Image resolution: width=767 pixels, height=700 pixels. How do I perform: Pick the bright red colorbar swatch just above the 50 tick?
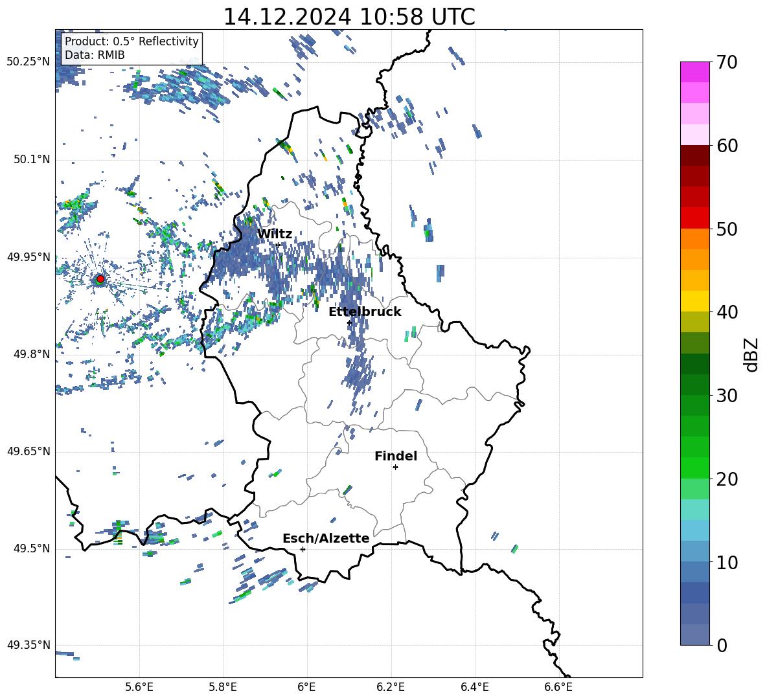pyautogui.click(x=694, y=218)
